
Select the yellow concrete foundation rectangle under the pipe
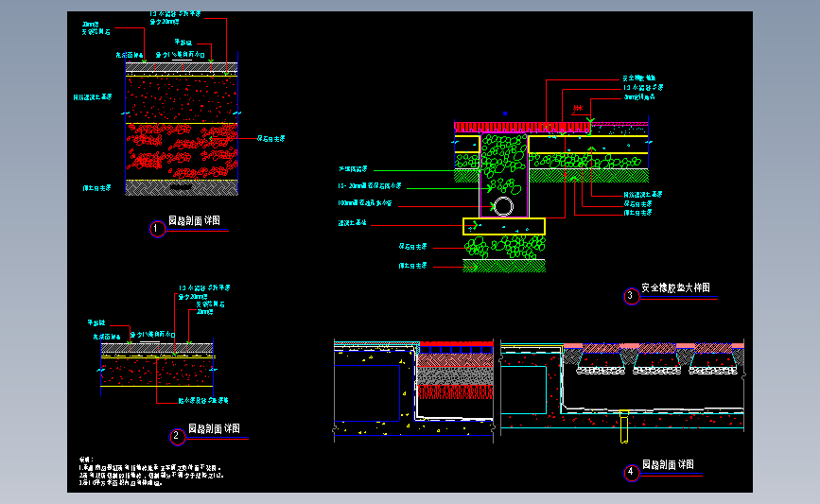(x=504, y=226)
